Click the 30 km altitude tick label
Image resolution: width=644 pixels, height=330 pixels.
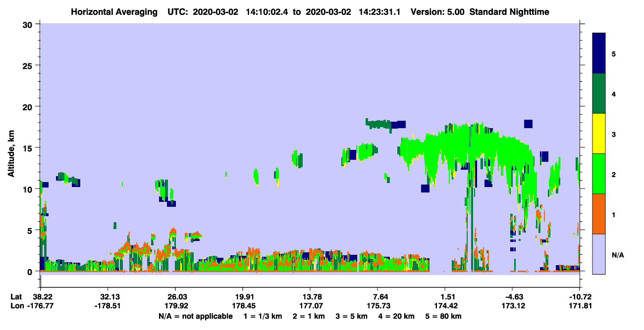click(29, 24)
